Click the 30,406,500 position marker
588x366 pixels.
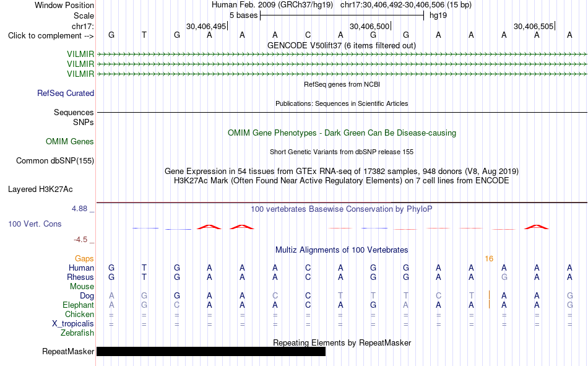point(371,26)
